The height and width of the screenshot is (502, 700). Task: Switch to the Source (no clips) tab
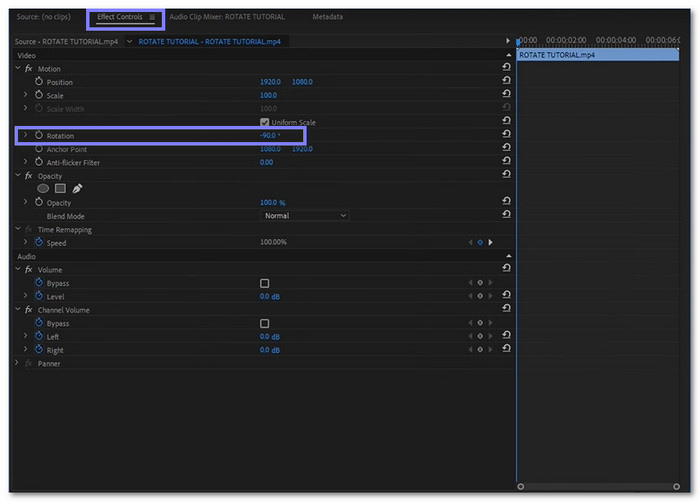click(44, 17)
